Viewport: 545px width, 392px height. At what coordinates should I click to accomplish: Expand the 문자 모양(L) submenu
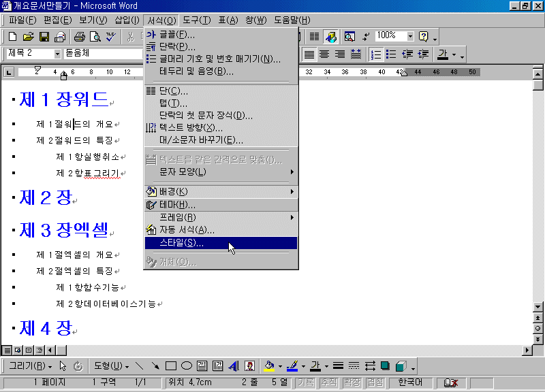click(x=221, y=172)
